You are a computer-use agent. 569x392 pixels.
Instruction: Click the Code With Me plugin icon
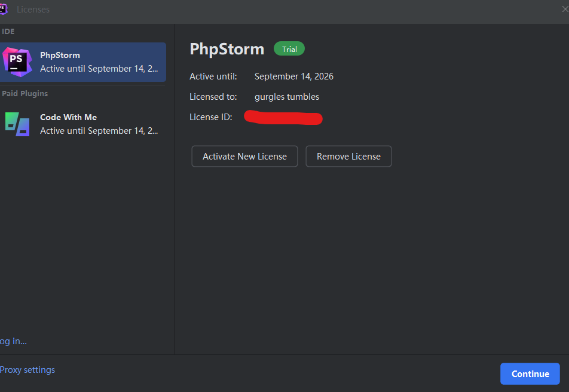coord(17,124)
